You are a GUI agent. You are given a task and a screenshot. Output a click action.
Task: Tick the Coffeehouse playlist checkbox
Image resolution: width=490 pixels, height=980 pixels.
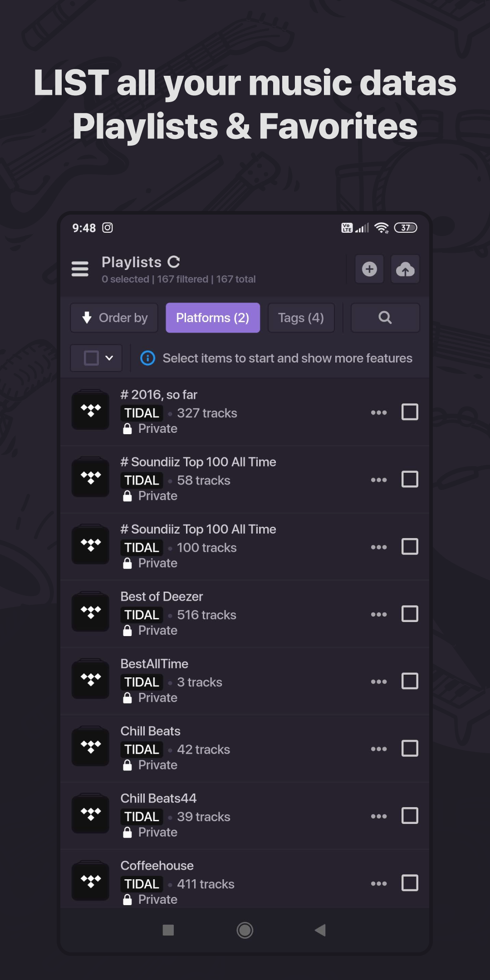pos(410,883)
